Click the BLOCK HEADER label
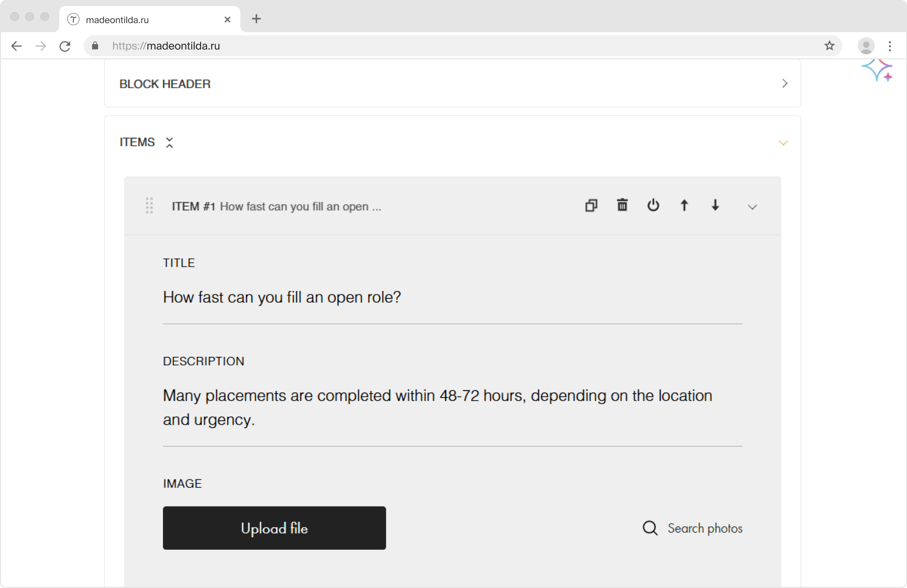Image resolution: width=907 pixels, height=588 pixels. [x=165, y=84]
